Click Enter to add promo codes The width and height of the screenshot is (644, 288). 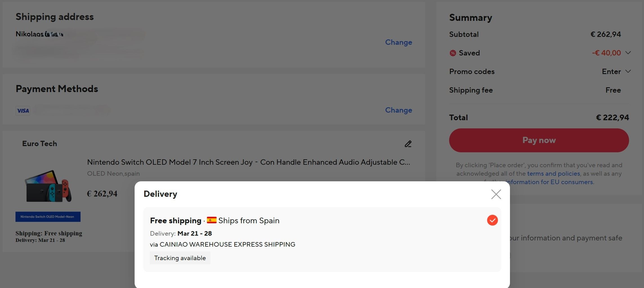coord(611,72)
